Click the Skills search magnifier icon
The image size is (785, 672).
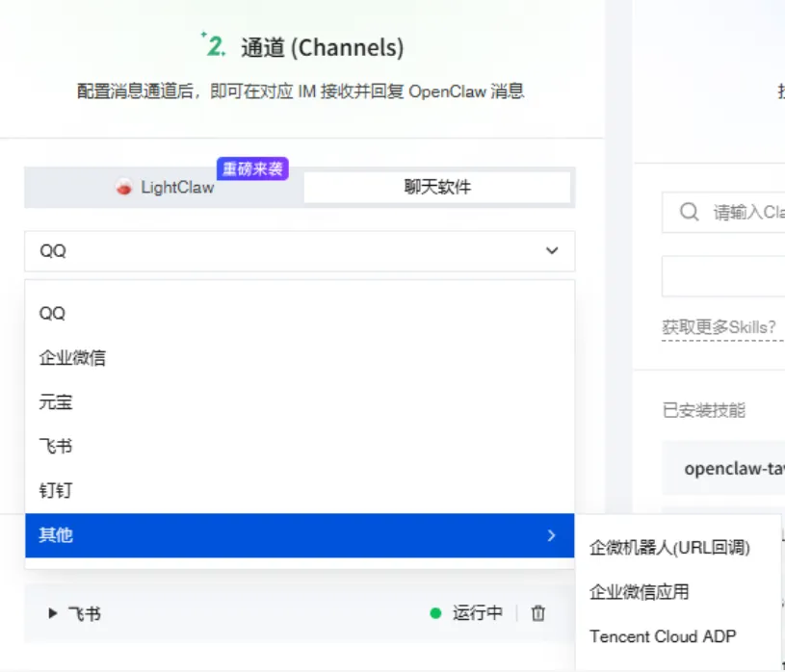[x=689, y=212]
